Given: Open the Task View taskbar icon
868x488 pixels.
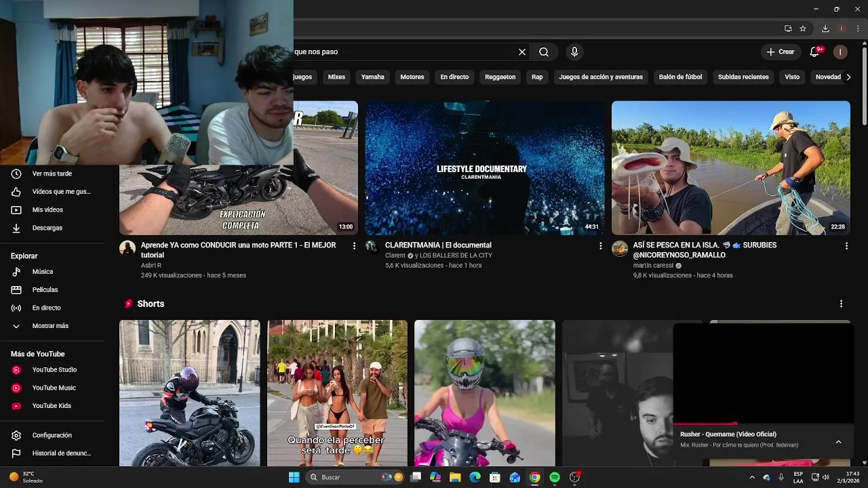Looking at the screenshot, I should click(x=416, y=477).
